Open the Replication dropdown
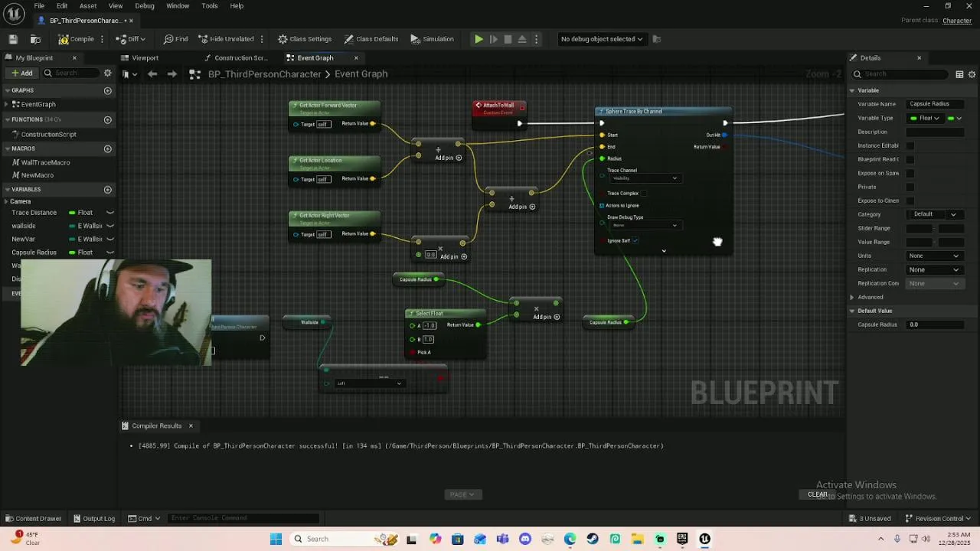This screenshot has width=980, height=551. 933,269
